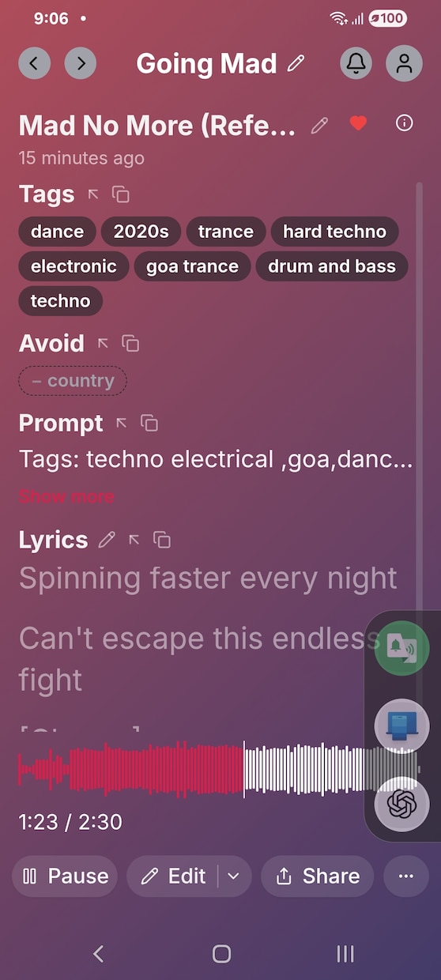The image size is (441, 980).
Task: Copy the Lyrics text
Action: pos(162,540)
